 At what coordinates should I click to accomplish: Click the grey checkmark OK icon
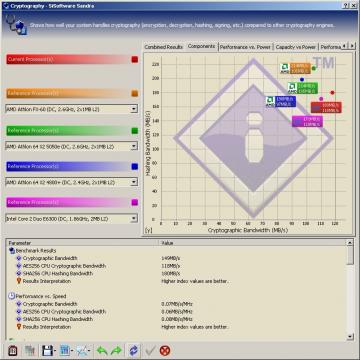click(151, 350)
